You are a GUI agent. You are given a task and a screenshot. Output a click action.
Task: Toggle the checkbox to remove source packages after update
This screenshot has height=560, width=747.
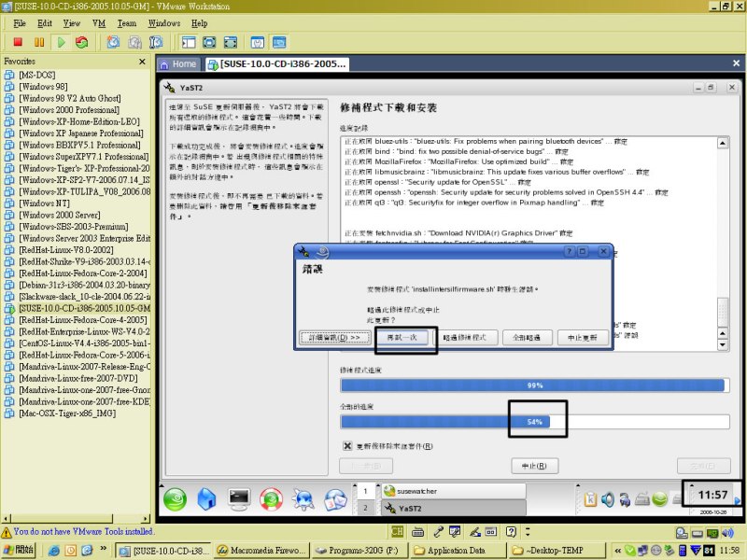(347, 446)
